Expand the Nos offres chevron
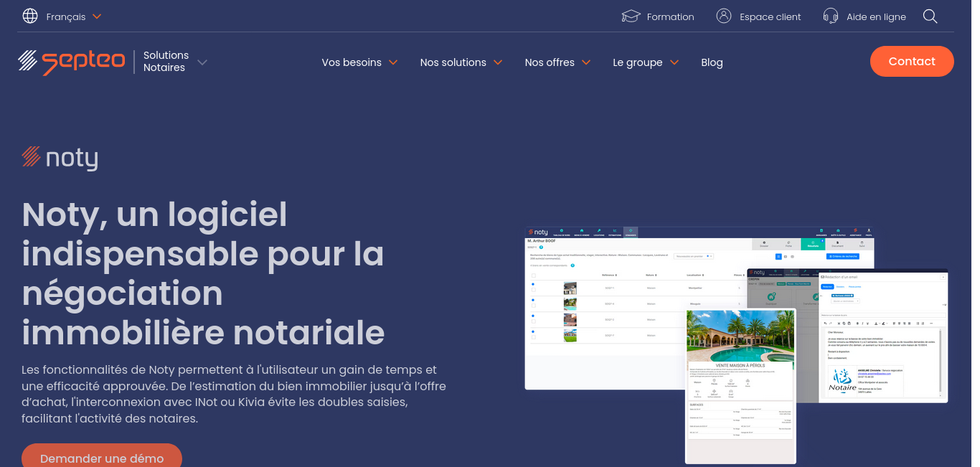Screen dimensions: 980x467 pos(586,62)
